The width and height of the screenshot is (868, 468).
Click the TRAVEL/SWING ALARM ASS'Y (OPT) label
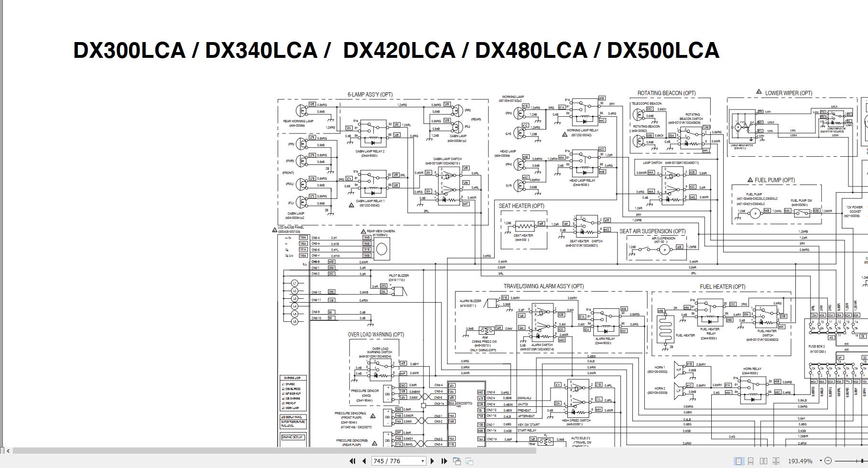[x=543, y=286]
